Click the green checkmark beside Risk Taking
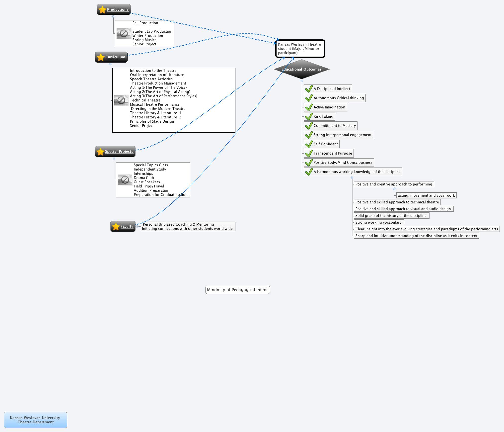504x432 pixels. [x=309, y=116]
